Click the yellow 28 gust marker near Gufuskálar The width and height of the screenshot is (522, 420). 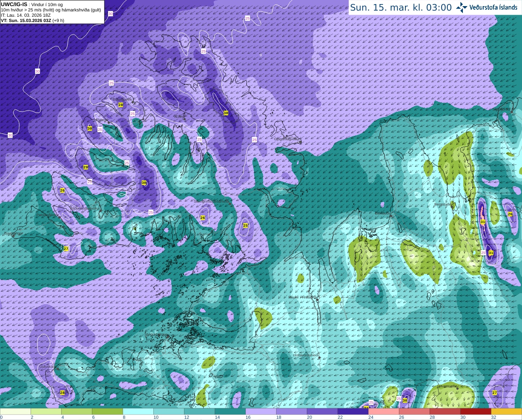pos(62,393)
